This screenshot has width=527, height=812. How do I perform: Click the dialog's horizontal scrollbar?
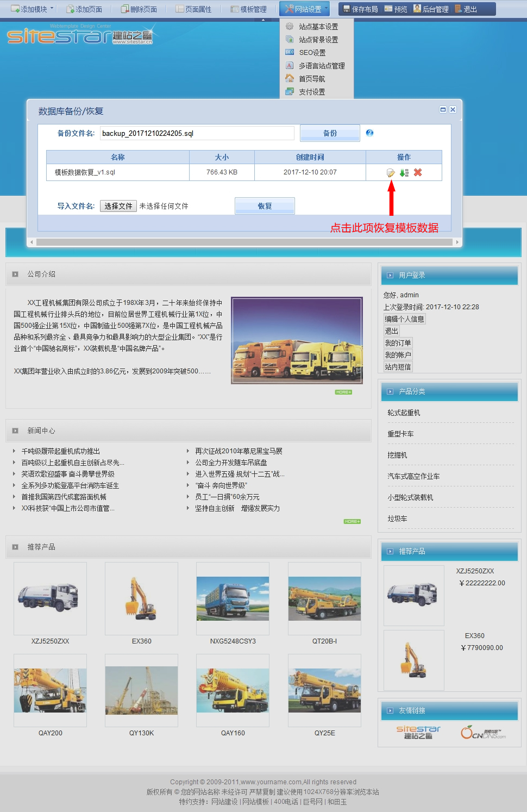244,242
